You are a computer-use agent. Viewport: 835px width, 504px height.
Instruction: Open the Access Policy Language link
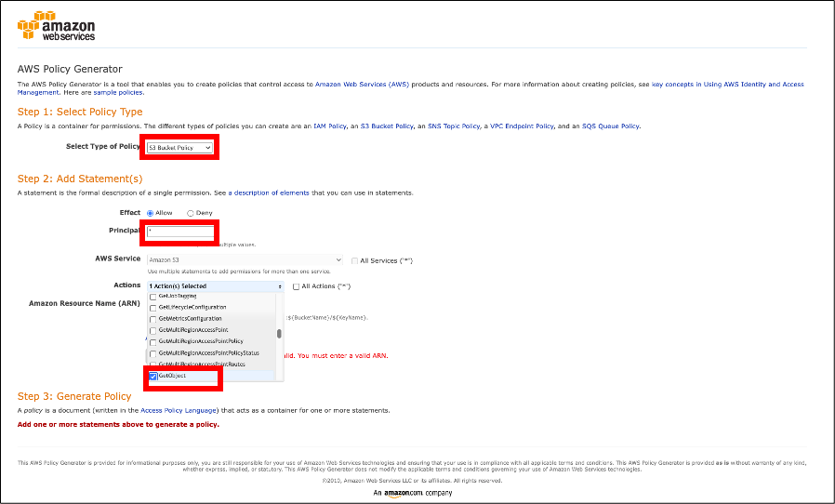click(x=179, y=410)
